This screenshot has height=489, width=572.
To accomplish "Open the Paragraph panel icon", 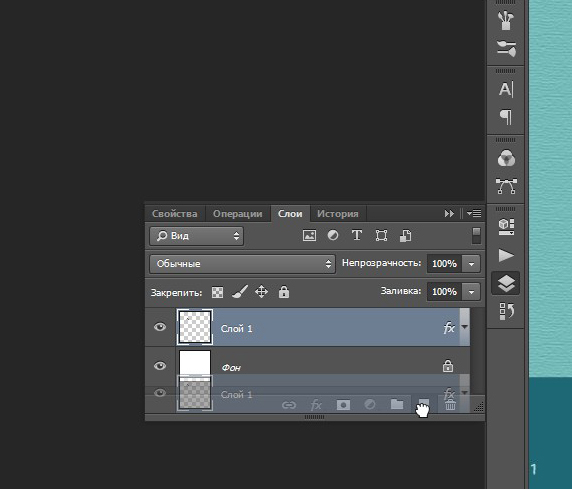I will point(506,117).
